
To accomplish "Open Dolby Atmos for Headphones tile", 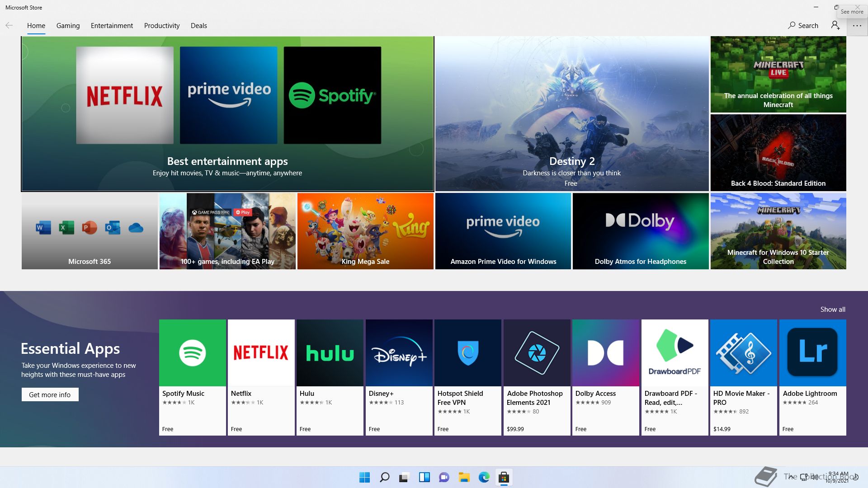I will point(641,231).
